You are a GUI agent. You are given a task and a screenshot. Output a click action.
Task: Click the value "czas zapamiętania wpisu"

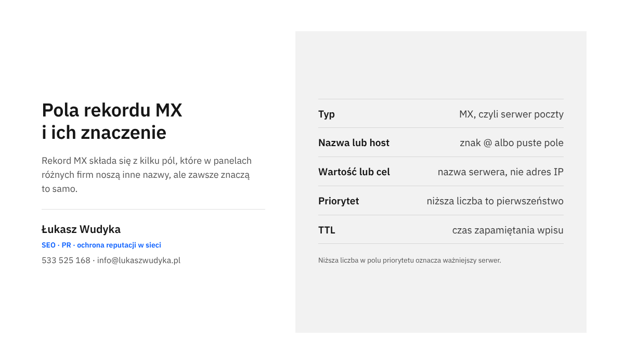pyautogui.click(x=508, y=230)
